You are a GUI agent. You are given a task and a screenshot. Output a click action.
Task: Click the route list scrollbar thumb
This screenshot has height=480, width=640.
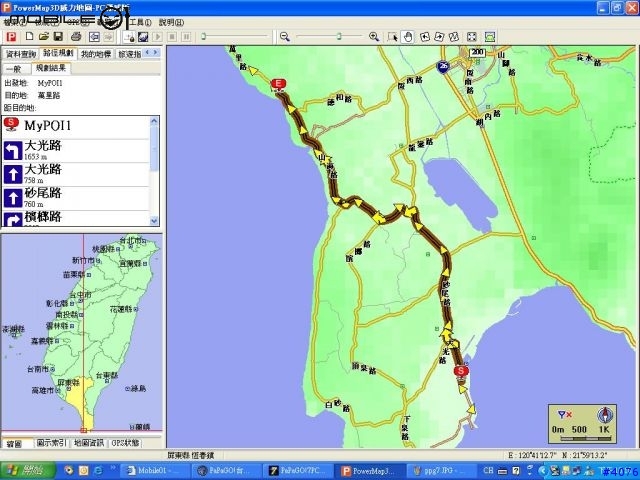154,148
